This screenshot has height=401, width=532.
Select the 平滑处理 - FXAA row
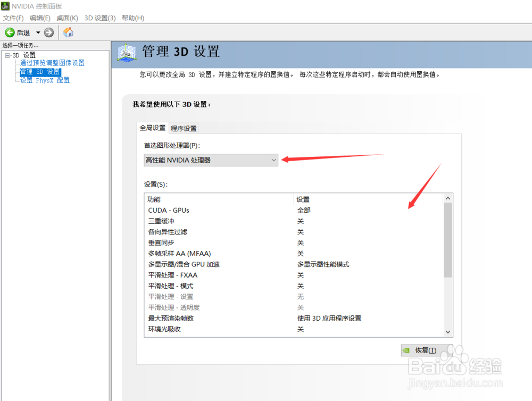294,275
